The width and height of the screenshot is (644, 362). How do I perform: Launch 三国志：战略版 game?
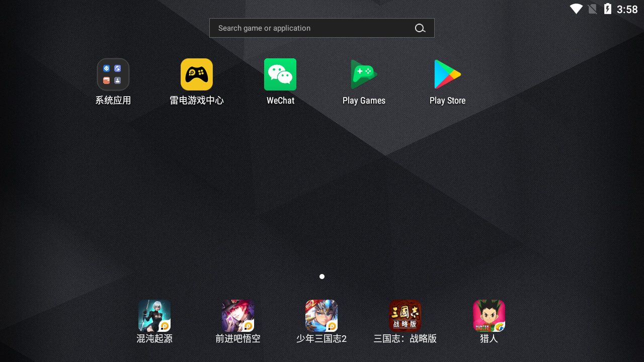click(x=405, y=316)
